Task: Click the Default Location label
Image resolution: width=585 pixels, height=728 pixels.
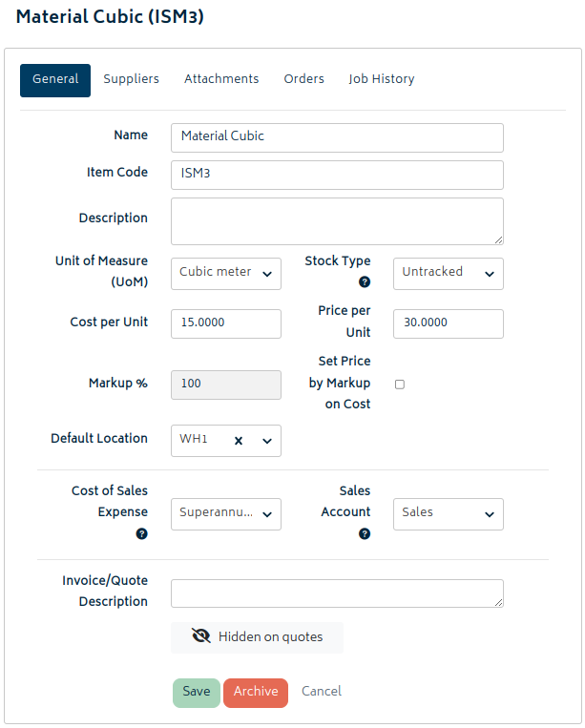Action: click(x=99, y=438)
